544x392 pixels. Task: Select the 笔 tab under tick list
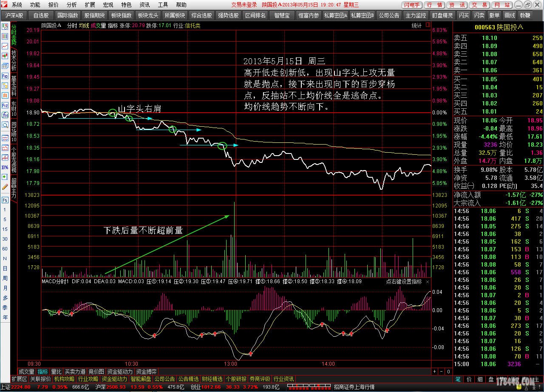click(458, 379)
